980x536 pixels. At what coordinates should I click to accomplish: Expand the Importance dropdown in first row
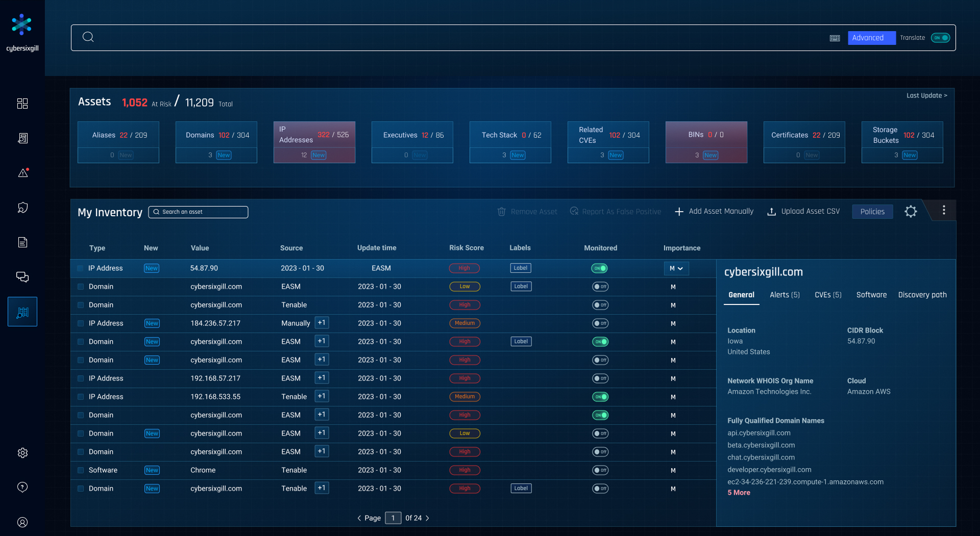pyautogui.click(x=676, y=268)
